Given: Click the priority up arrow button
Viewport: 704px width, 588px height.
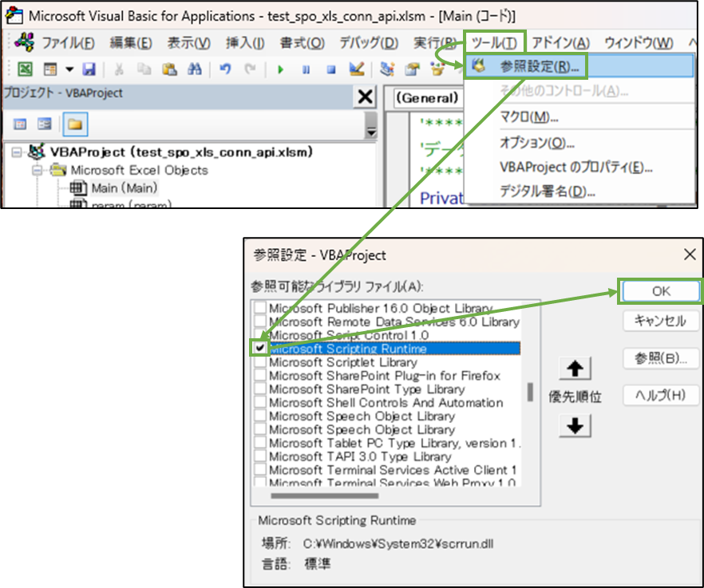Looking at the screenshot, I should coord(575,368).
